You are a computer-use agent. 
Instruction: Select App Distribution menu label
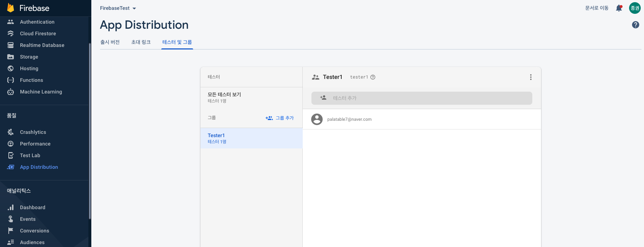39,167
